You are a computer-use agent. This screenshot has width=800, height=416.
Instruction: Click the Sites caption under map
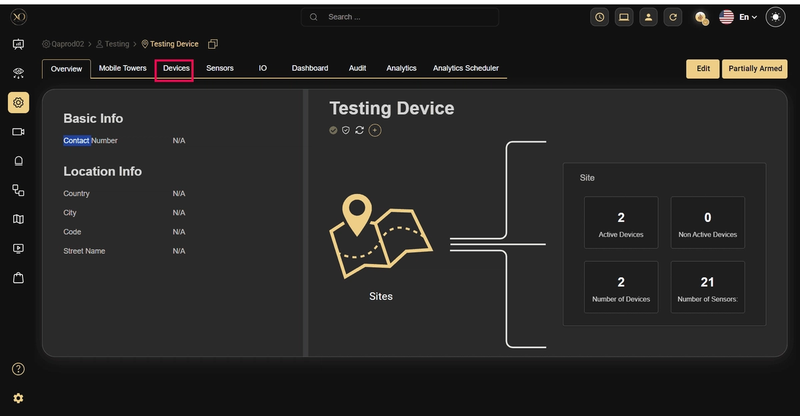(381, 297)
